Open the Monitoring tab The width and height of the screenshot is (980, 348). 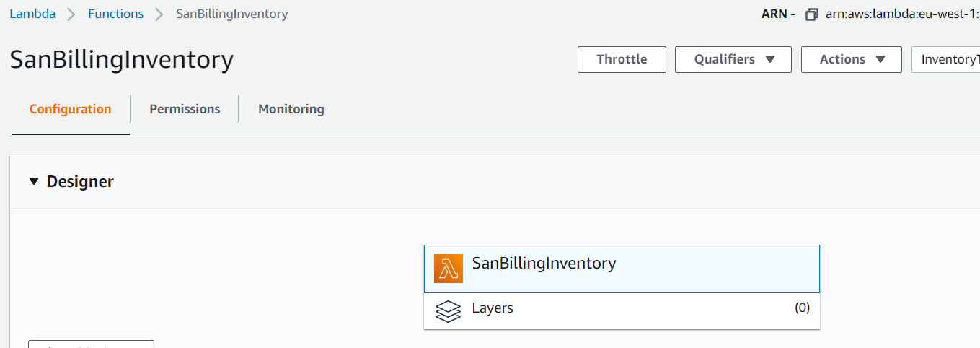(291, 109)
